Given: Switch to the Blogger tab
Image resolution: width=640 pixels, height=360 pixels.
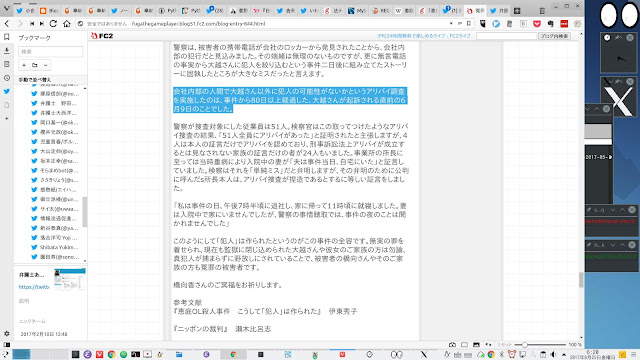Looking at the screenshot, I should pos(49,11).
